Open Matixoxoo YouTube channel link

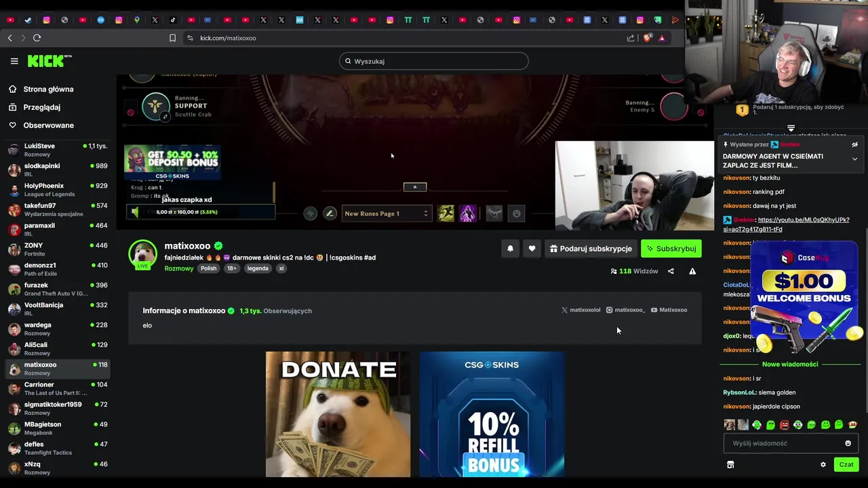[669, 310]
